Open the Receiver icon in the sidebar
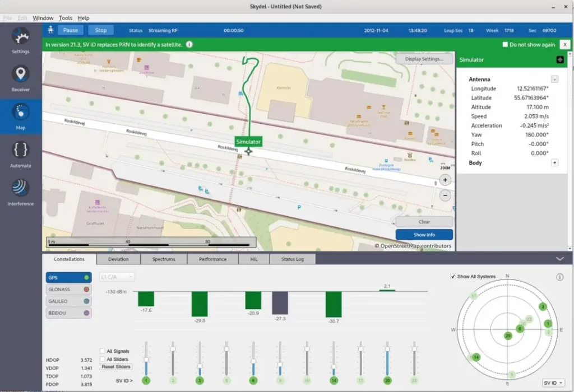This screenshot has width=574, height=392. (21, 78)
